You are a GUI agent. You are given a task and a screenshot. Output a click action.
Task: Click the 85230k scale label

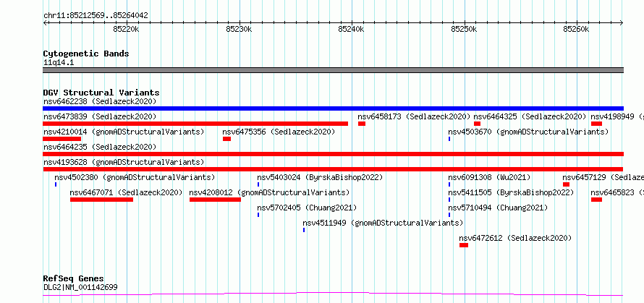[239, 29]
